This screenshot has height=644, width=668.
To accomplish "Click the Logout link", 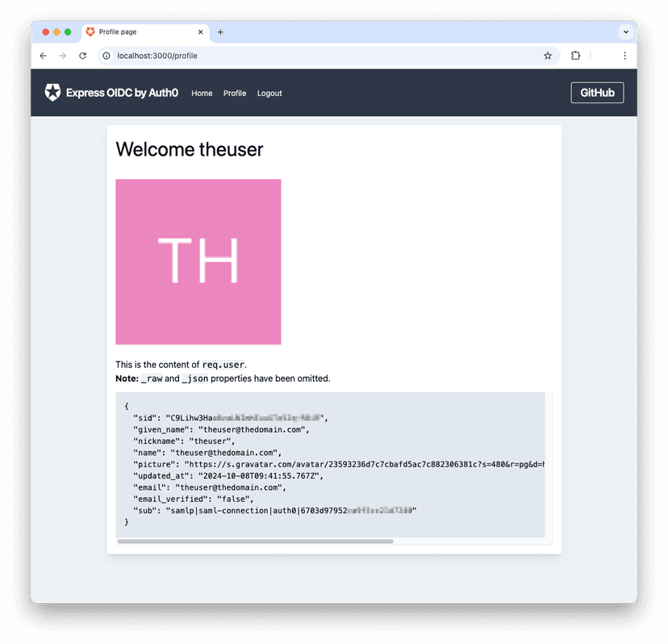I will (x=269, y=94).
